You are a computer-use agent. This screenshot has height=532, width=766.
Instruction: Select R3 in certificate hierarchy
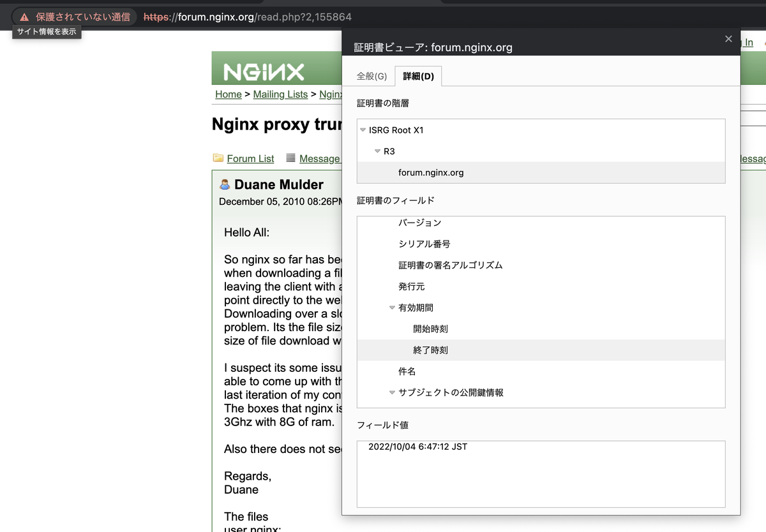click(541, 151)
